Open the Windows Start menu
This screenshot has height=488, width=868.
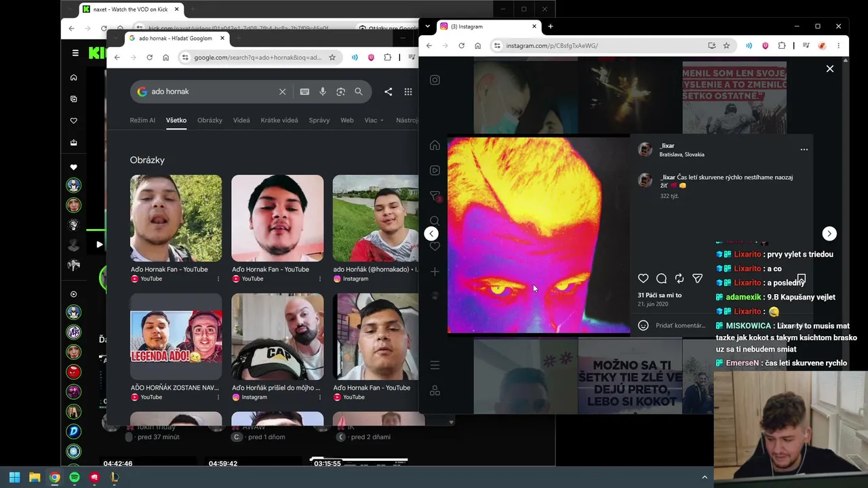coord(14,477)
